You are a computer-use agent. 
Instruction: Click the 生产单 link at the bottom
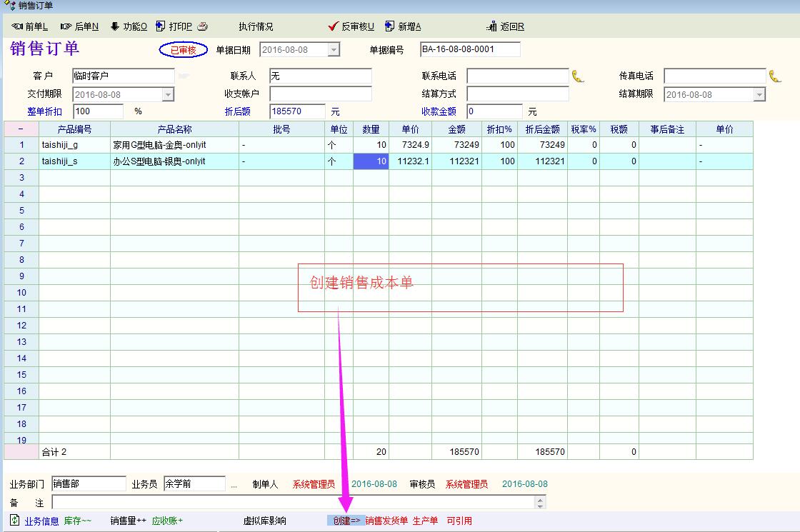[425, 521]
